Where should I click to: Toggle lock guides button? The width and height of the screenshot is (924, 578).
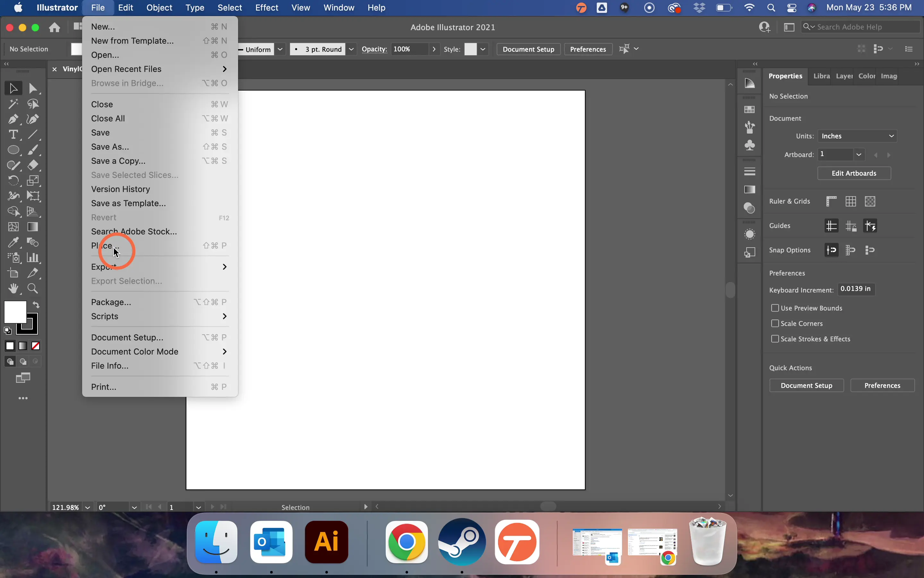pyautogui.click(x=851, y=226)
